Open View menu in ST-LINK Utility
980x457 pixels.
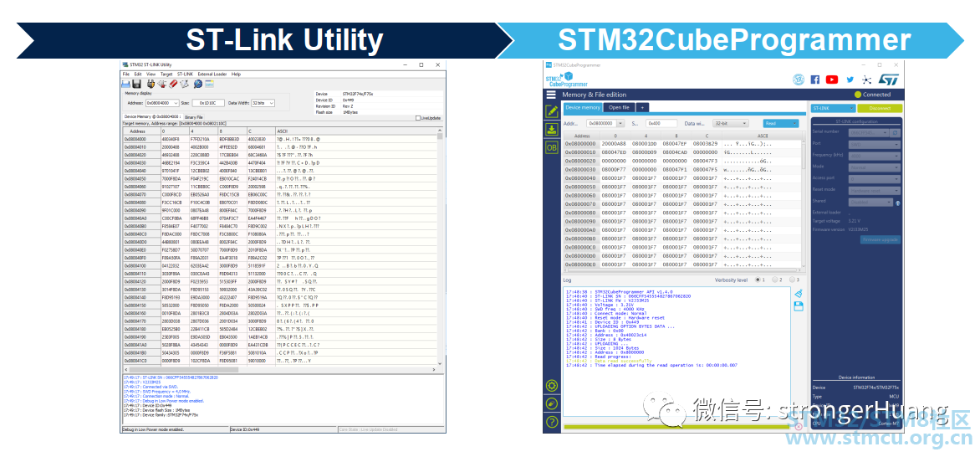point(151,74)
